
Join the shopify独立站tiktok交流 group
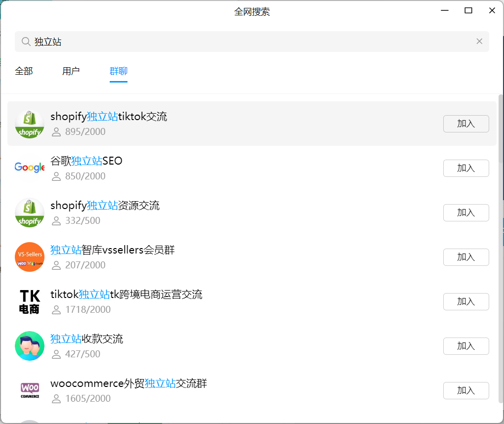click(465, 124)
